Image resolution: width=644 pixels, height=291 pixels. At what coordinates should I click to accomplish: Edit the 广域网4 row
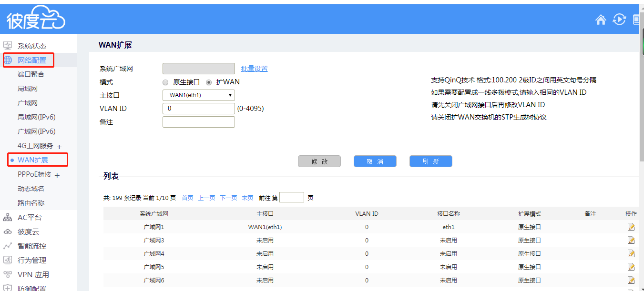[632, 254]
